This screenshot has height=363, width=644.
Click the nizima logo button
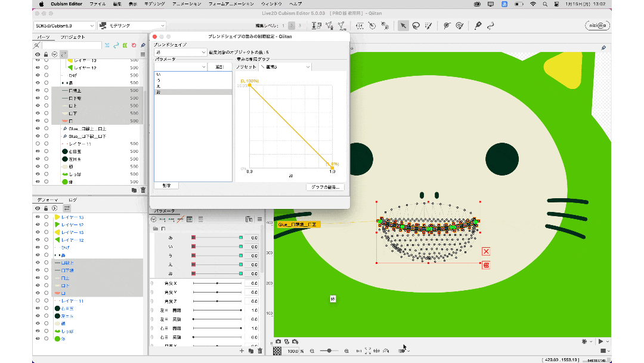click(x=597, y=26)
